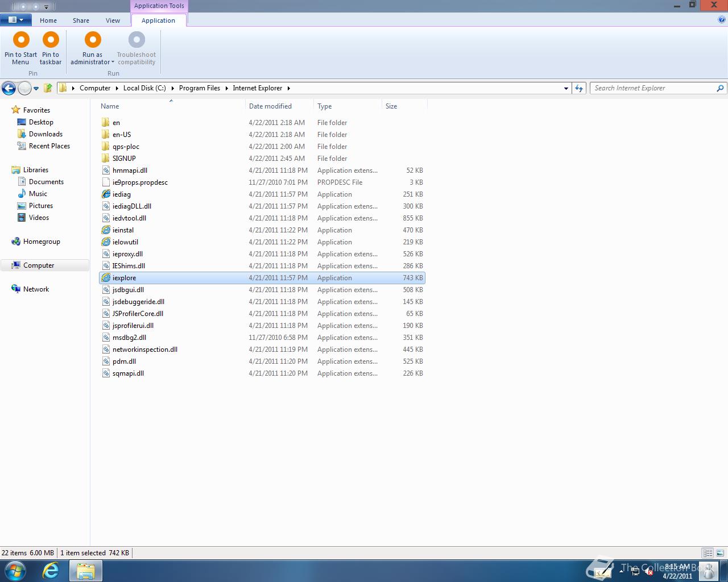The height and width of the screenshot is (582, 728).
Task: Open Pictures library
Action: pyautogui.click(x=41, y=206)
